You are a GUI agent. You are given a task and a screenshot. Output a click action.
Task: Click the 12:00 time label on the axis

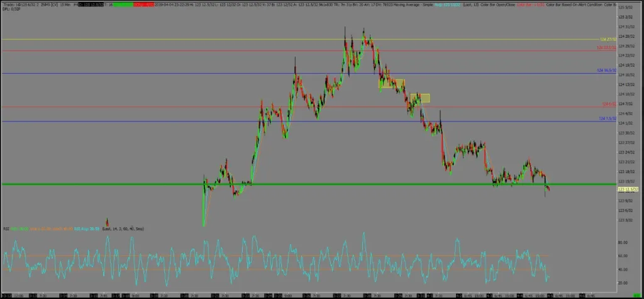[x=18, y=296]
